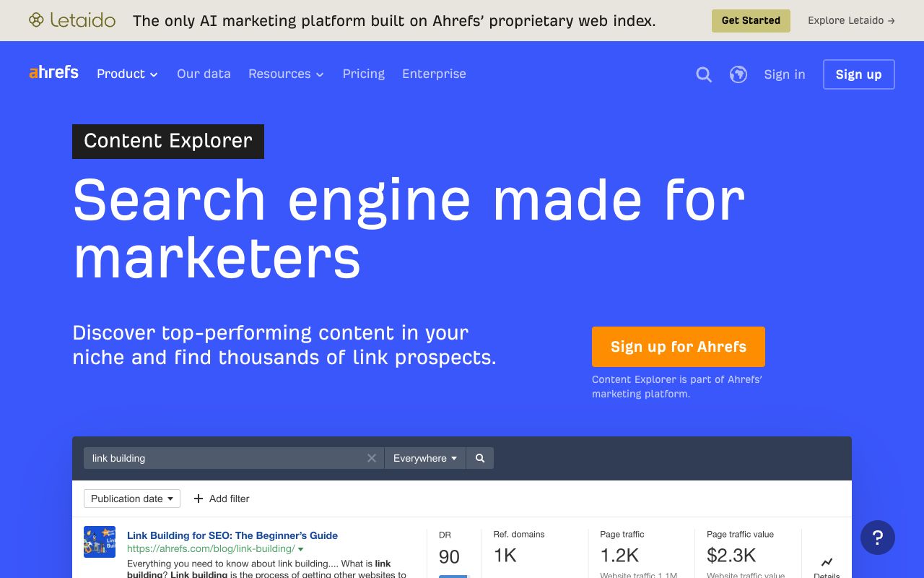Click the Link Building guide thumbnail
The image size is (924, 578).
pos(100,542)
